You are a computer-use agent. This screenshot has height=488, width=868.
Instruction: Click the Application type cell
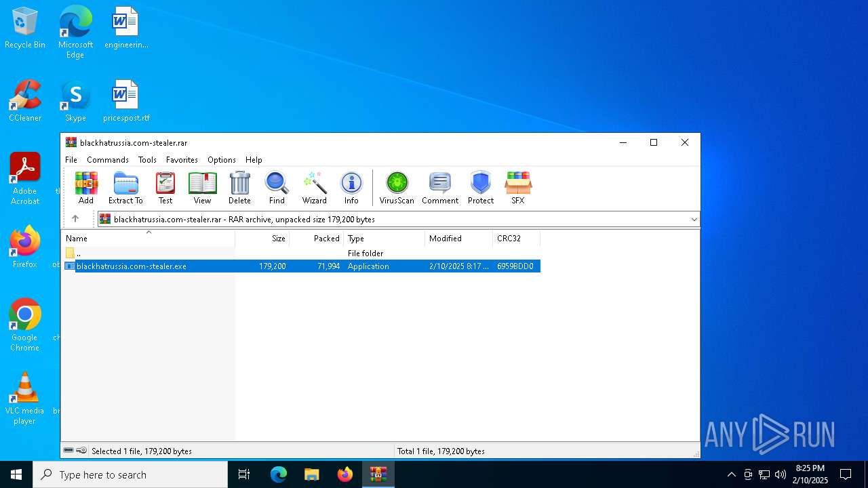368,266
